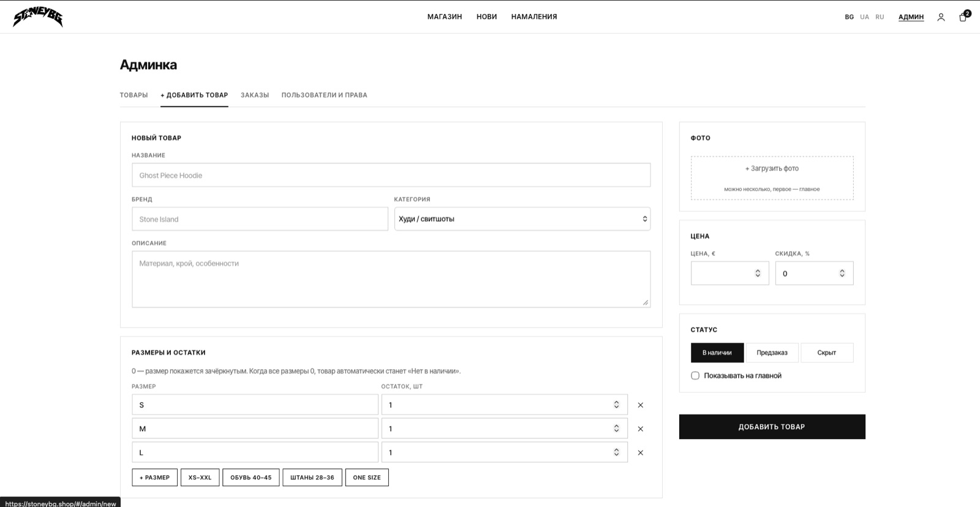
Task: Remove the M size row
Action: click(641, 429)
